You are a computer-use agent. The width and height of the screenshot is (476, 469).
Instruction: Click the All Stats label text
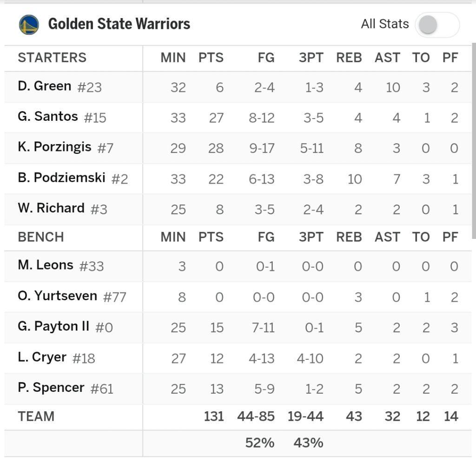point(385,24)
